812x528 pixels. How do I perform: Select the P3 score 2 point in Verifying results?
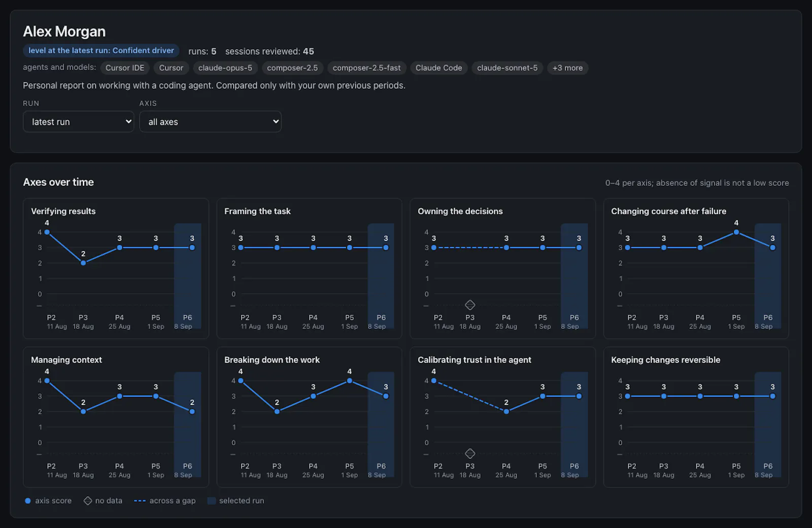pyautogui.click(x=83, y=263)
